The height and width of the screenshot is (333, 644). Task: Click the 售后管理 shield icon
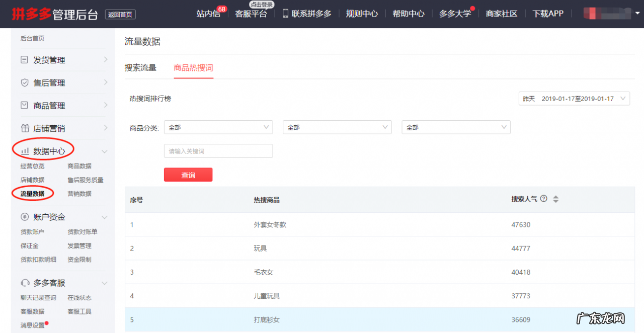[24, 82]
